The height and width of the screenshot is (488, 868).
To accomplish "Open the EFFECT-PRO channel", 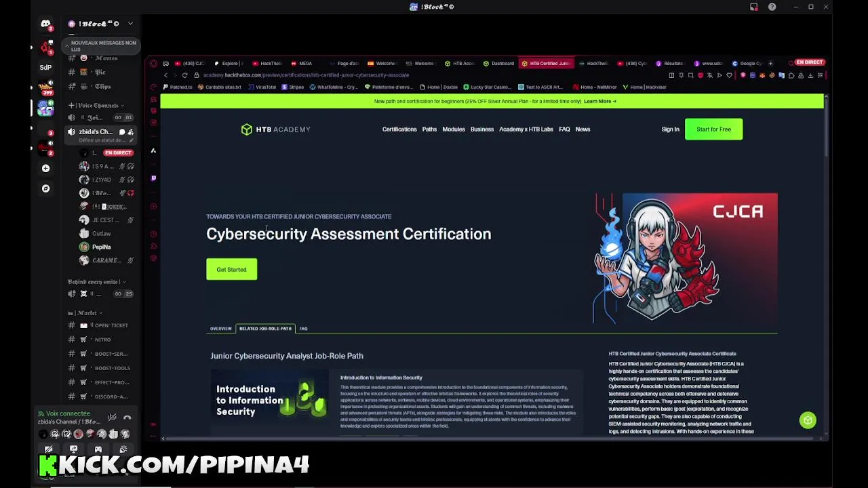I will click(x=100, y=382).
